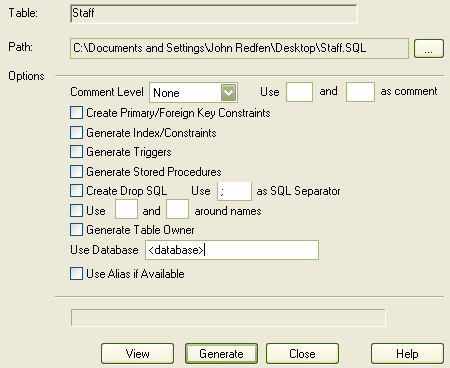Close the dialog with Close button
The width and height of the screenshot is (450, 368).
tap(302, 354)
